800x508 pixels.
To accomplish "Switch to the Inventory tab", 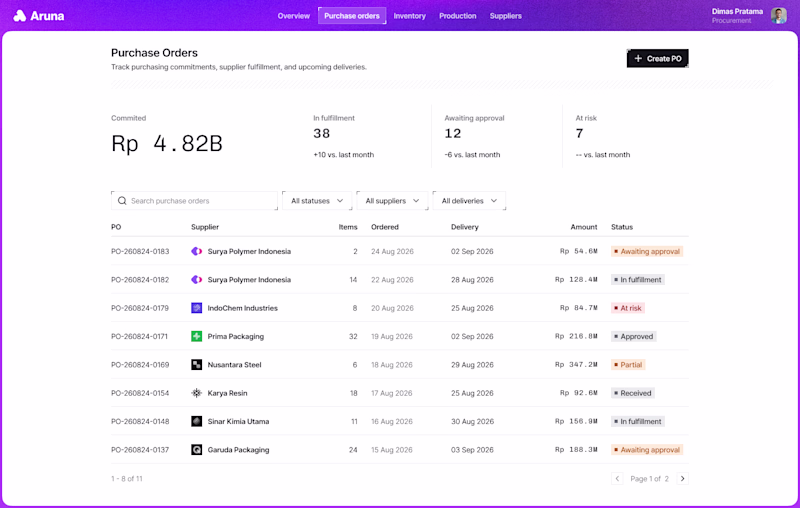I will click(x=410, y=16).
